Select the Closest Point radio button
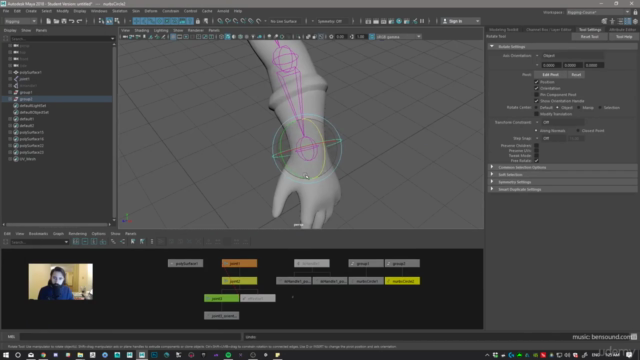The image size is (640, 360). pos(578,131)
